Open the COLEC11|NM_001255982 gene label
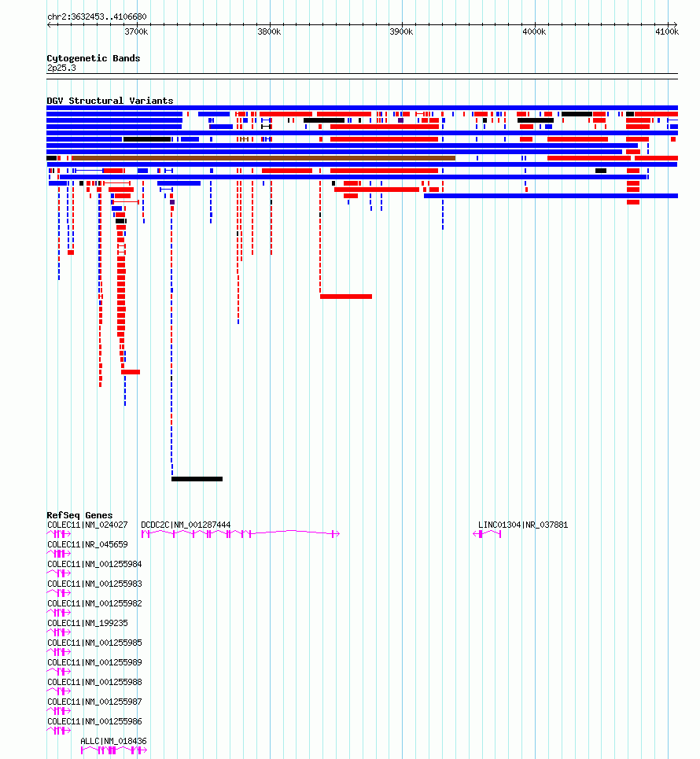 tap(95, 603)
